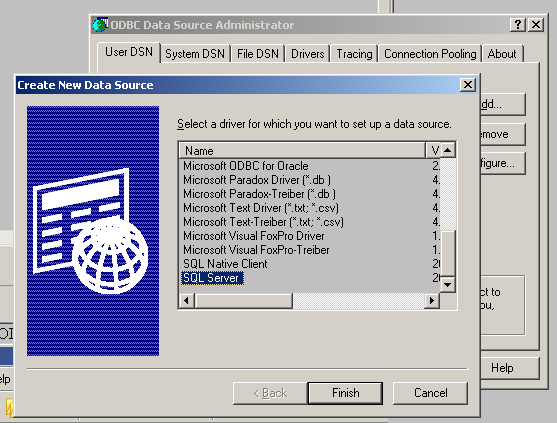557x423 pixels.
Task: Open the System DSN tab
Action: click(195, 54)
